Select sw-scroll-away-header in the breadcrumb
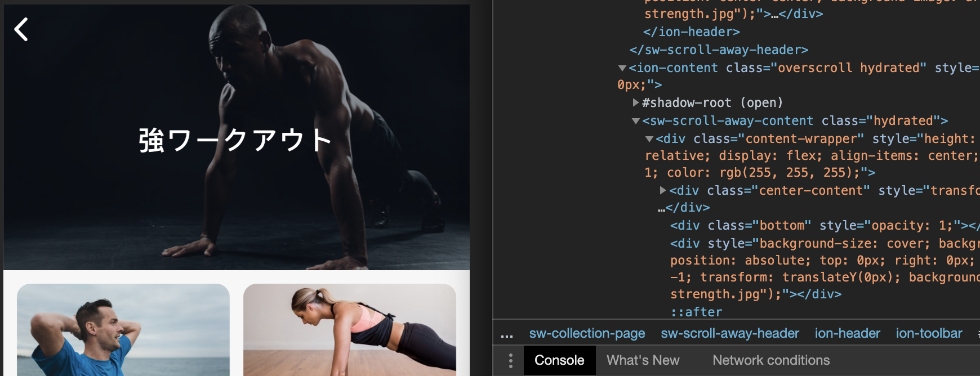Screen dimensions: 980x376 coord(730,333)
